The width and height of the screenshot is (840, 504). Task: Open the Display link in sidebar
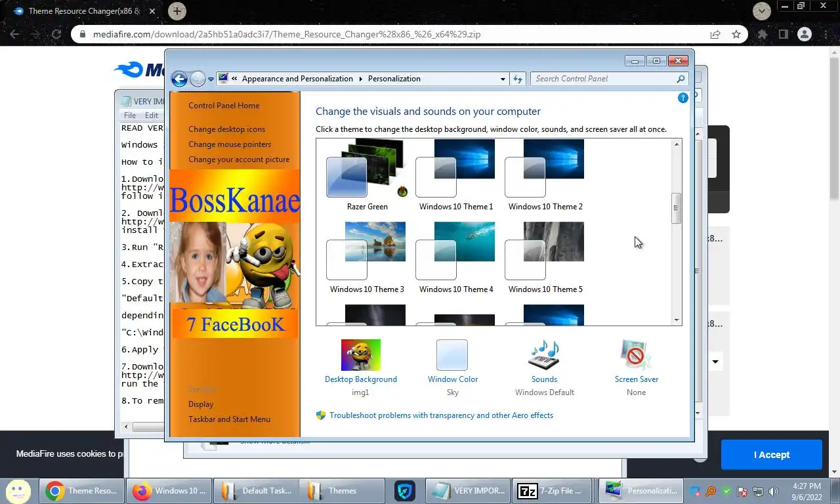coord(201,404)
